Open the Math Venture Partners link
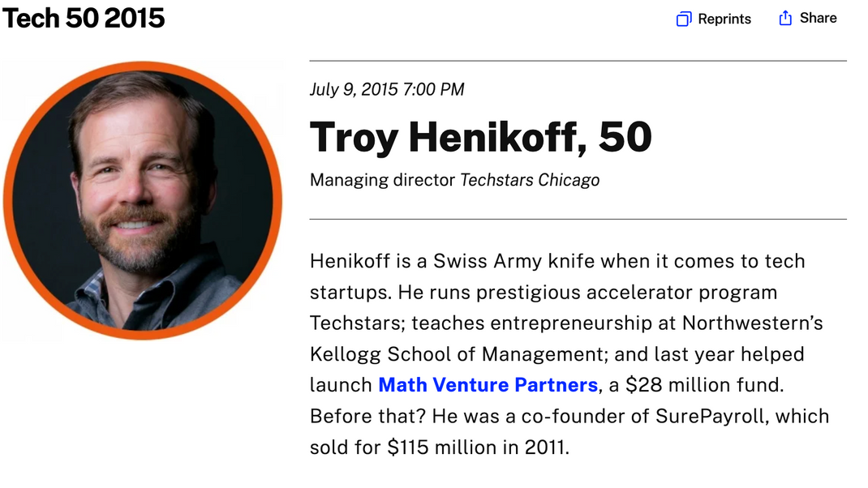The image size is (868, 488). pyautogui.click(x=488, y=384)
